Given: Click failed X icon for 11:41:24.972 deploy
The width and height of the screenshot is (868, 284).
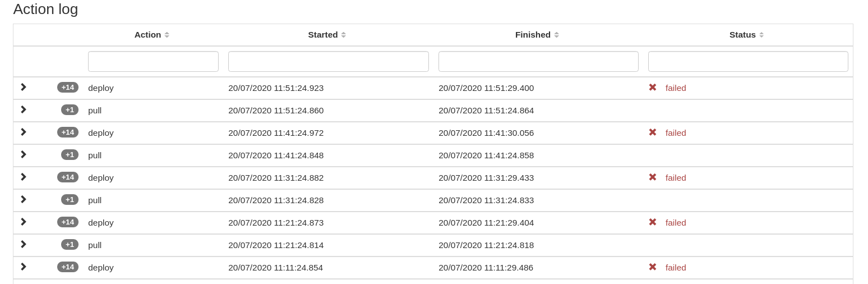Looking at the screenshot, I should [x=653, y=132].
